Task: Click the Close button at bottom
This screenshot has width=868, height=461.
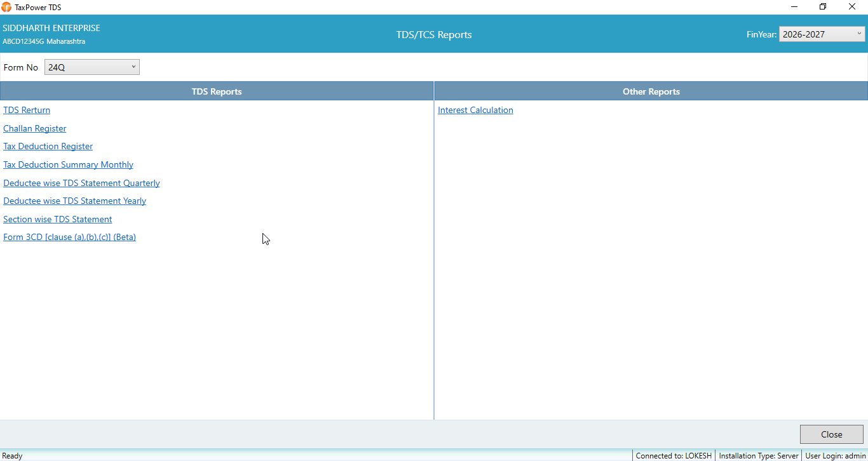Action: (x=831, y=434)
